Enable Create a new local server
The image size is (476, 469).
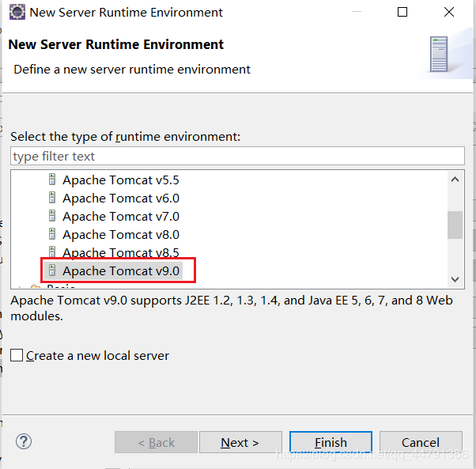[x=17, y=355]
